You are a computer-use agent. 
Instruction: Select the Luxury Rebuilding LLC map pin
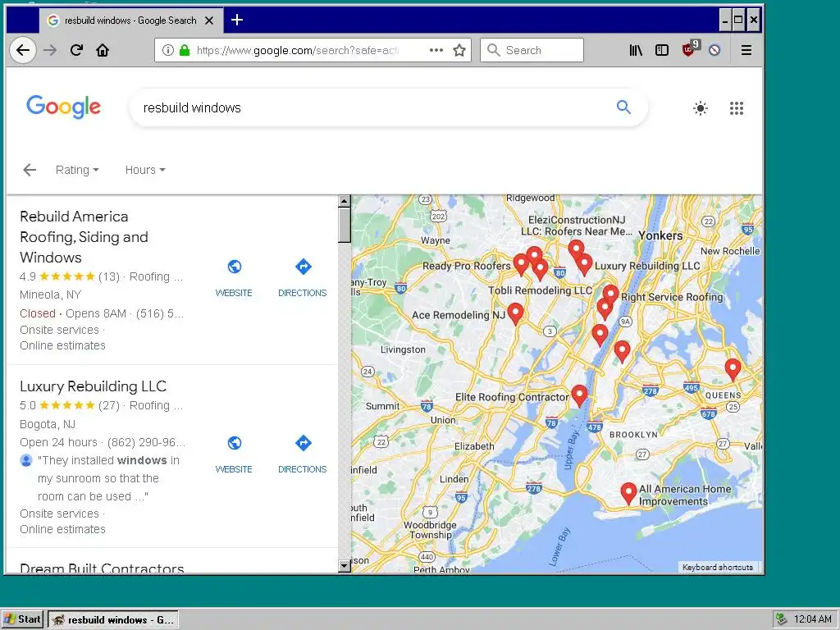click(x=584, y=264)
